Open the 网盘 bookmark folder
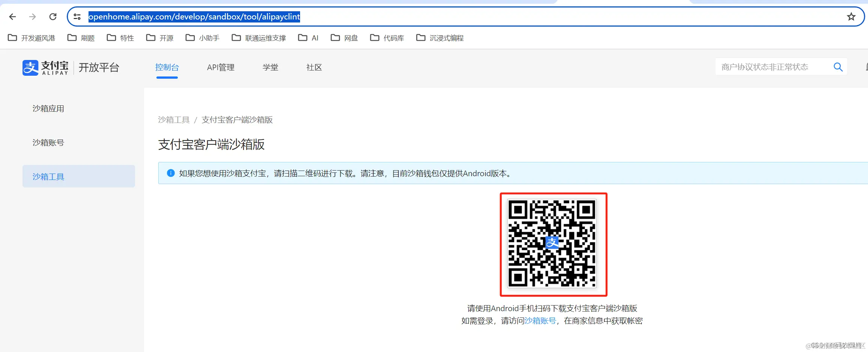The width and height of the screenshot is (868, 352). 351,37
